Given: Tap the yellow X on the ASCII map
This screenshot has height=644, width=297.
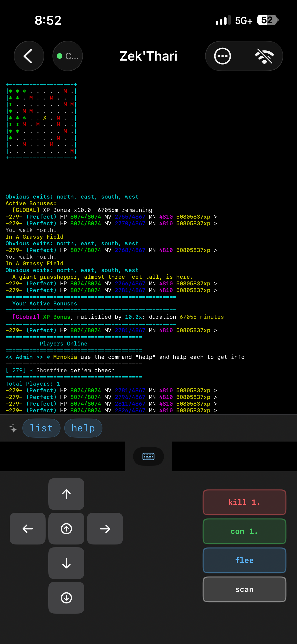Looking at the screenshot, I should (45, 118).
